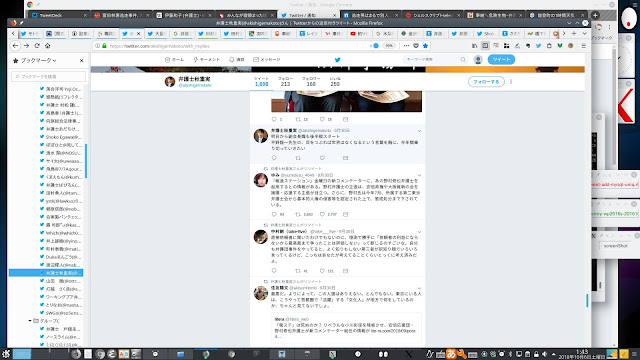Click the site information icon in the address bar
Image resolution: width=640 pixels, height=360 pixels.
click(x=98, y=46)
